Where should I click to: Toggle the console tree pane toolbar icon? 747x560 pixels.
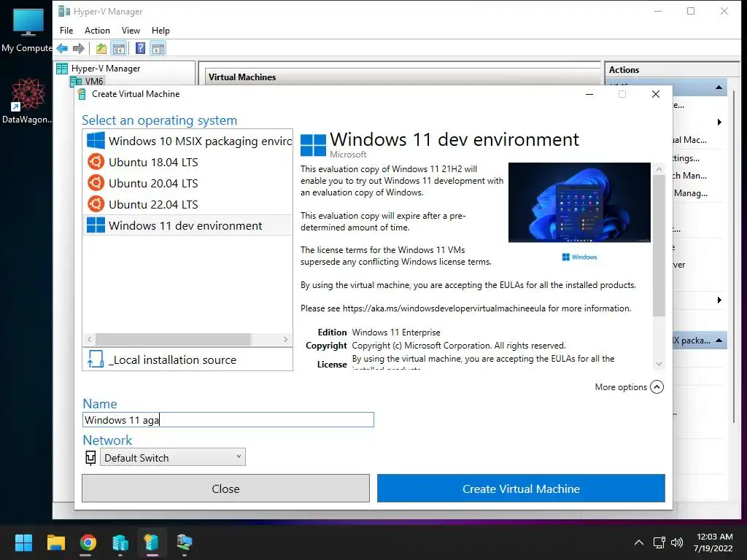(x=119, y=48)
